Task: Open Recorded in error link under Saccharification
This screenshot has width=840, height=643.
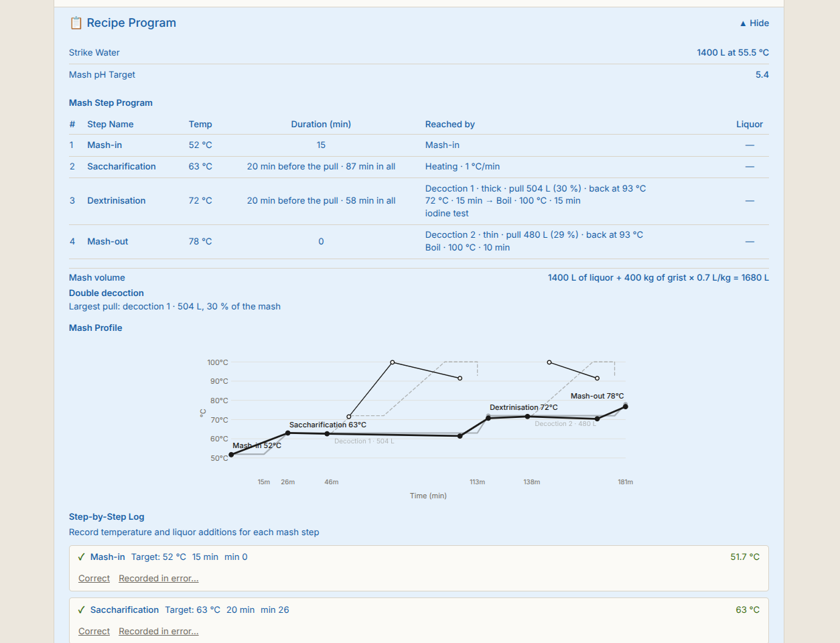Action: click(159, 631)
